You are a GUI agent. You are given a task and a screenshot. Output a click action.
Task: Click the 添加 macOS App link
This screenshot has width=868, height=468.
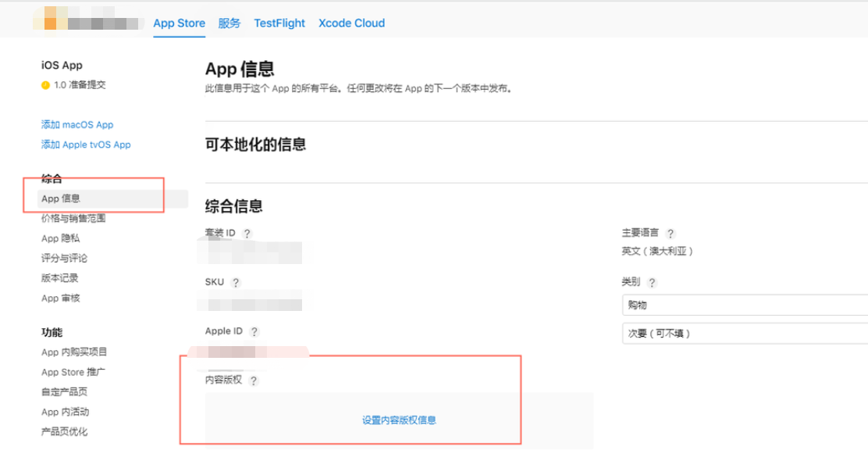pos(77,124)
